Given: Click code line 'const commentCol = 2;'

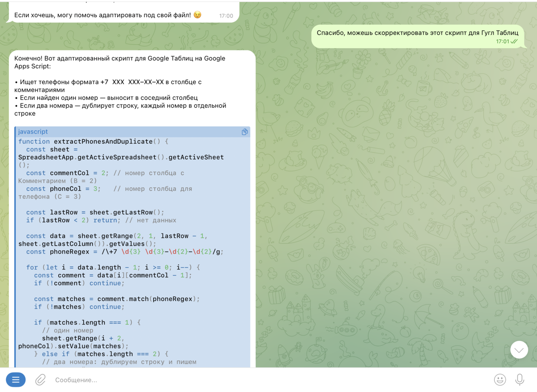Looking at the screenshot, I should (x=67, y=173).
